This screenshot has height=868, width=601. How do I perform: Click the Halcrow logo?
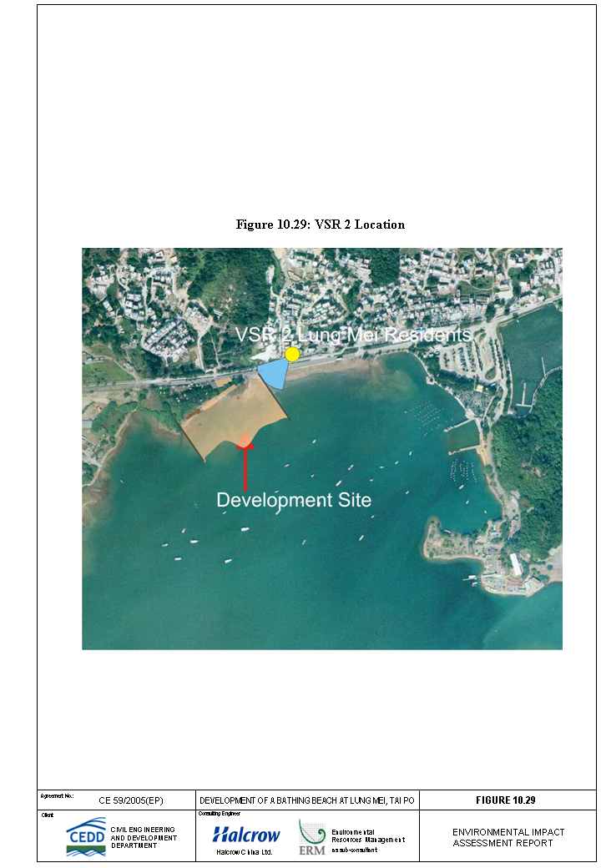pos(246,834)
